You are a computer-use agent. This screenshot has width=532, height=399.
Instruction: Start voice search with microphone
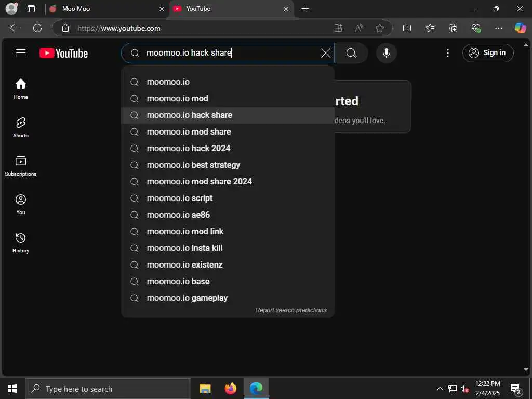(386, 53)
